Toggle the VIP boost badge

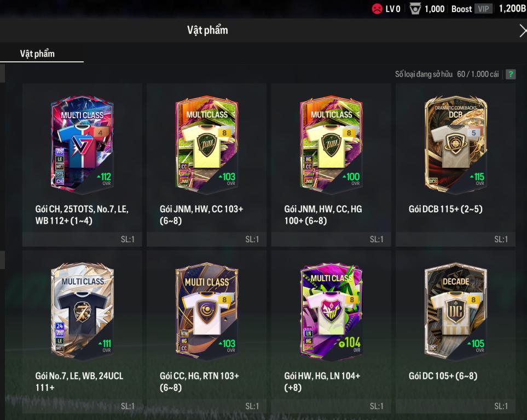point(483,9)
